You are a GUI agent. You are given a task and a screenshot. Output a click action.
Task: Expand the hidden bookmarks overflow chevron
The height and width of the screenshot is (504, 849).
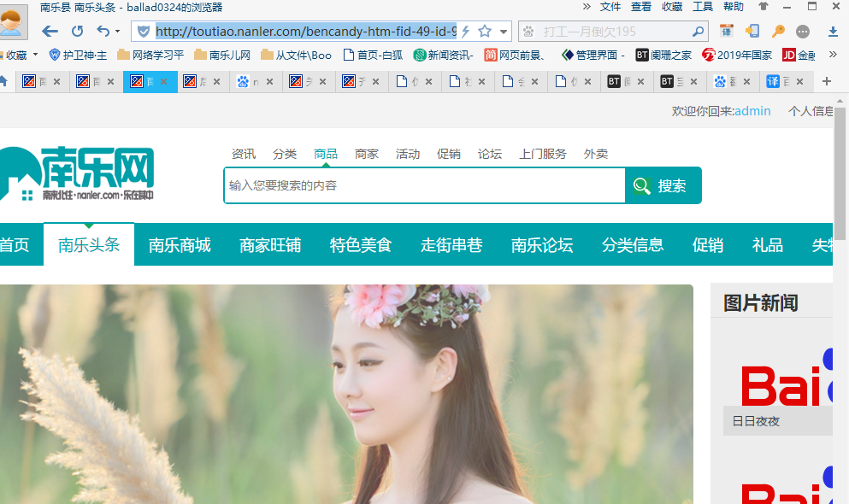coord(587,7)
